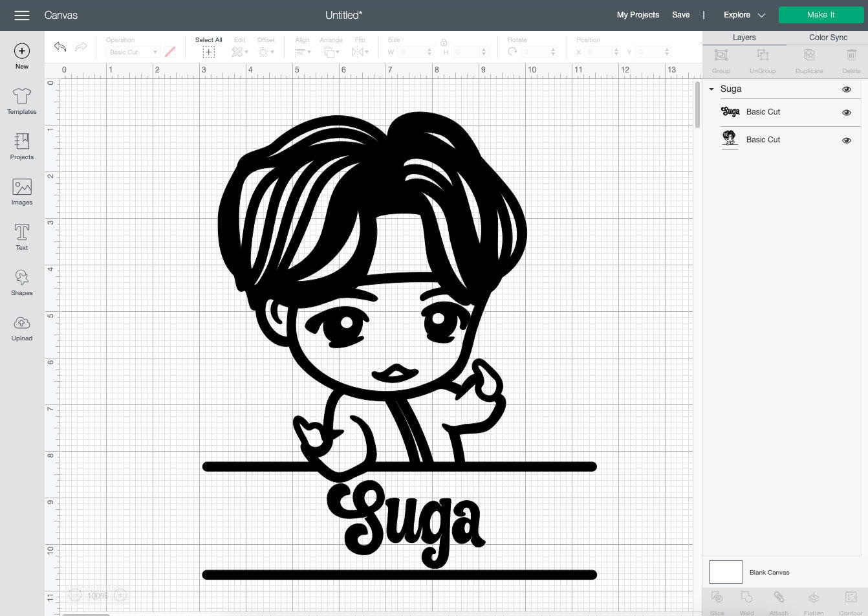Select the Suga text layer thumbnail
This screenshot has height=616, width=868.
coord(730,112)
